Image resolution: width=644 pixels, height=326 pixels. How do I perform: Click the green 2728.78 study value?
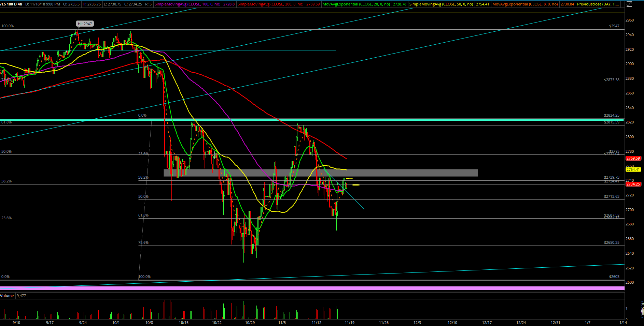(400, 4)
